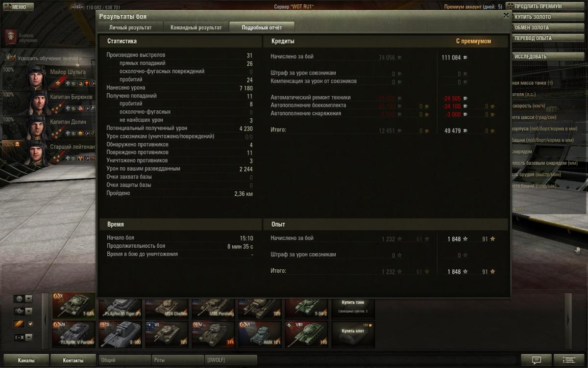This screenshot has width=588, height=368.
Task: Switch to Личный результат tab
Action: click(130, 27)
